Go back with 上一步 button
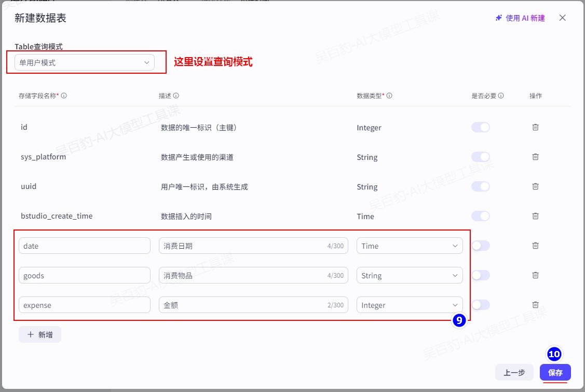The width and height of the screenshot is (585, 392). point(514,372)
